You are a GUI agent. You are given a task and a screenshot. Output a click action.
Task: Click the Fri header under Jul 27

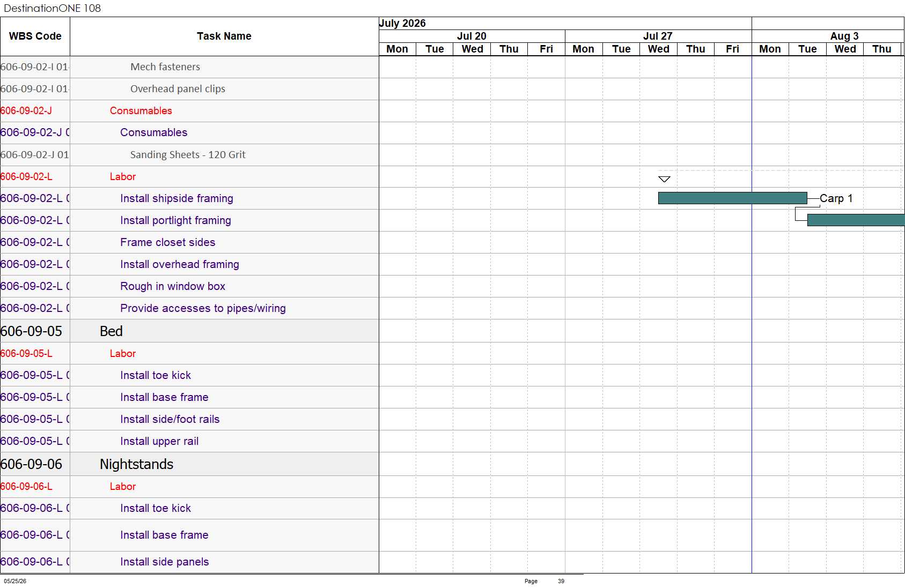tap(732, 49)
